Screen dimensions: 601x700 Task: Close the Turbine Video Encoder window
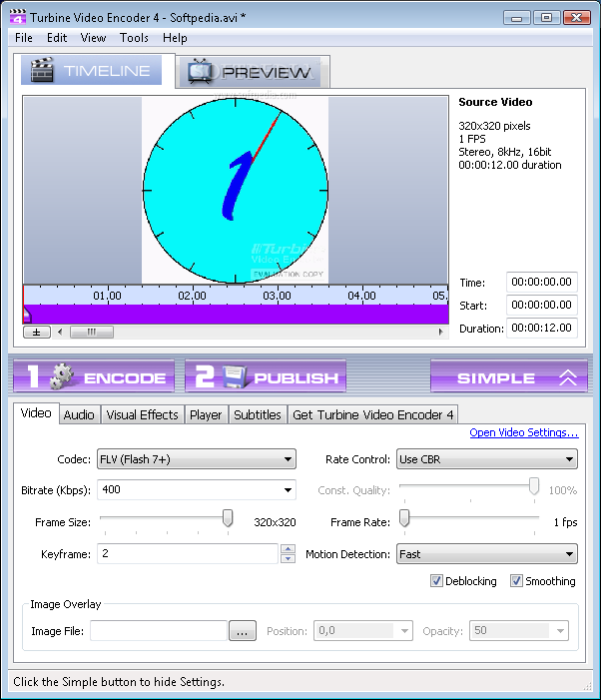point(576,18)
